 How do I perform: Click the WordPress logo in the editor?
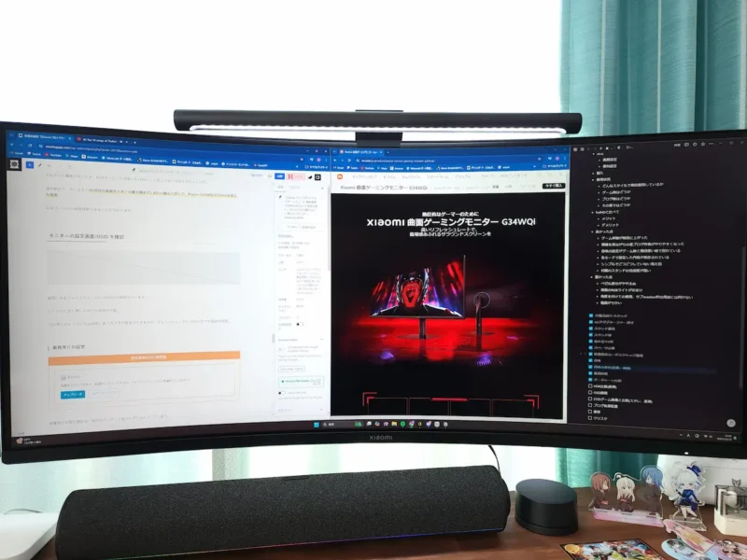(16, 165)
